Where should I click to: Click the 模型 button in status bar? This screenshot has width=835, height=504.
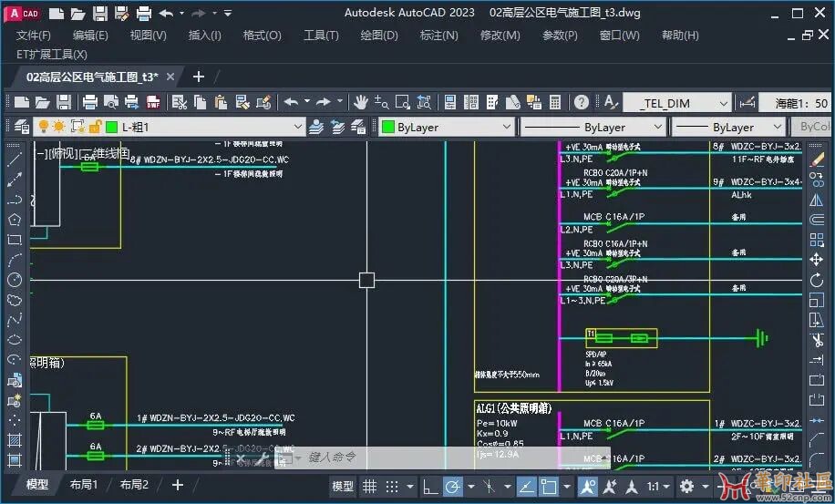click(x=343, y=486)
